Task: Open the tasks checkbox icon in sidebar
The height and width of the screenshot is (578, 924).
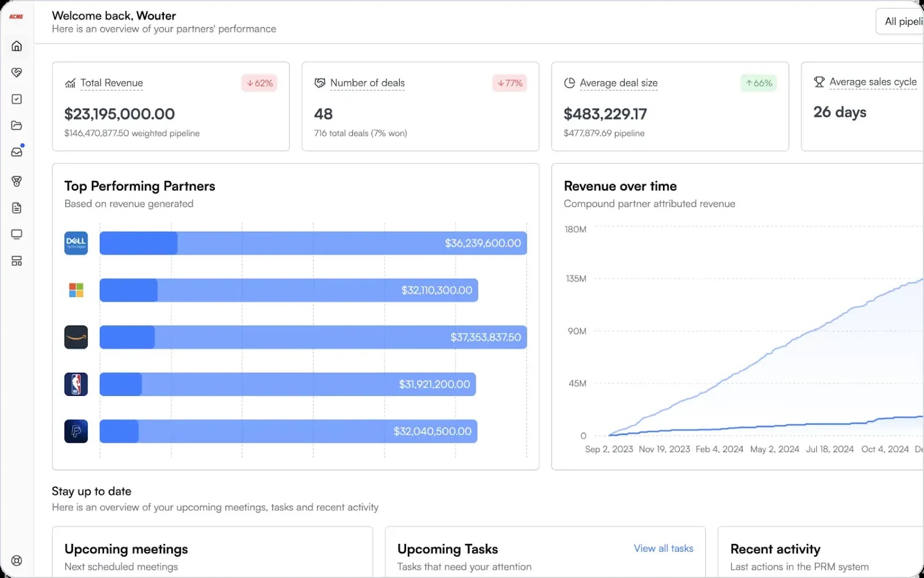Action: [x=17, y=99]
